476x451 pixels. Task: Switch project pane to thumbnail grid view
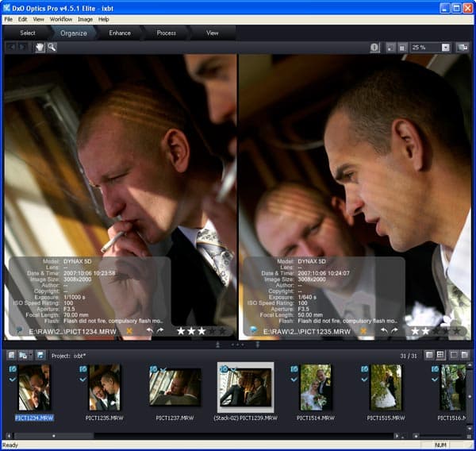tap(440, 355)
